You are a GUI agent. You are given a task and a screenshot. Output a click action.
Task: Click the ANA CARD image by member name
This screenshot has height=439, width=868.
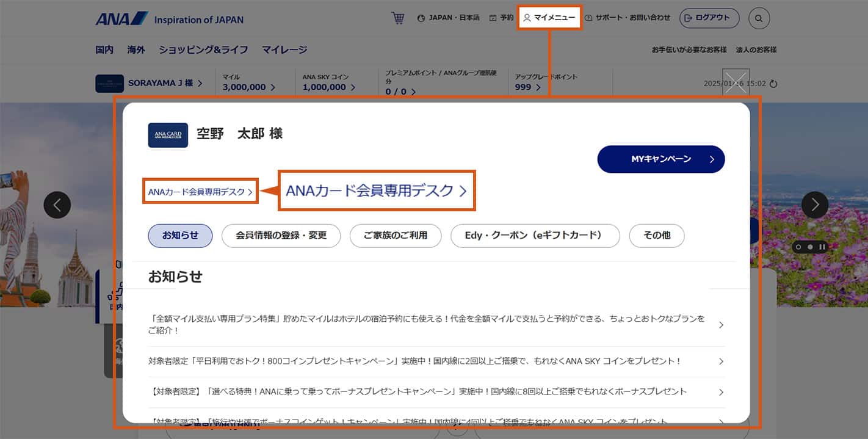[168, 135]
